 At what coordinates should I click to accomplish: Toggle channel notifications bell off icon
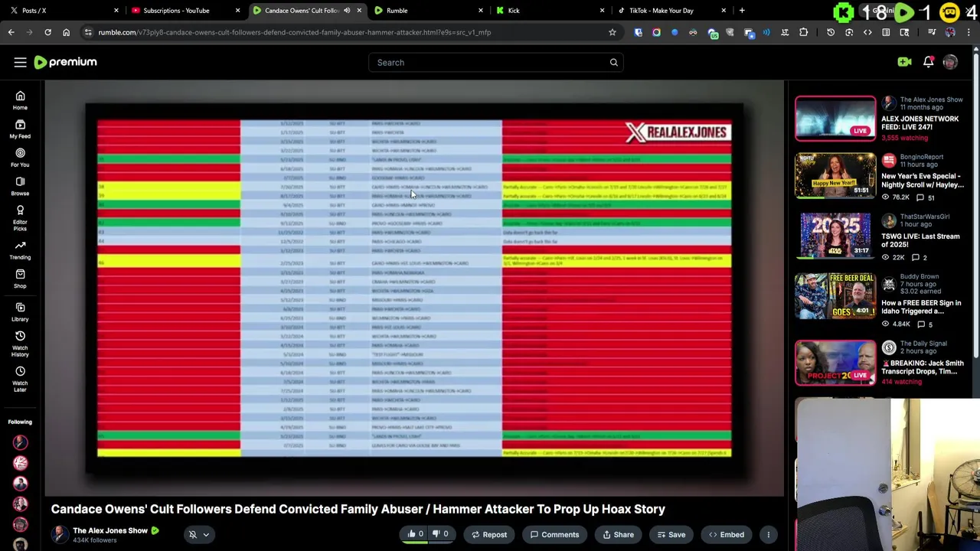pos(193,535)
